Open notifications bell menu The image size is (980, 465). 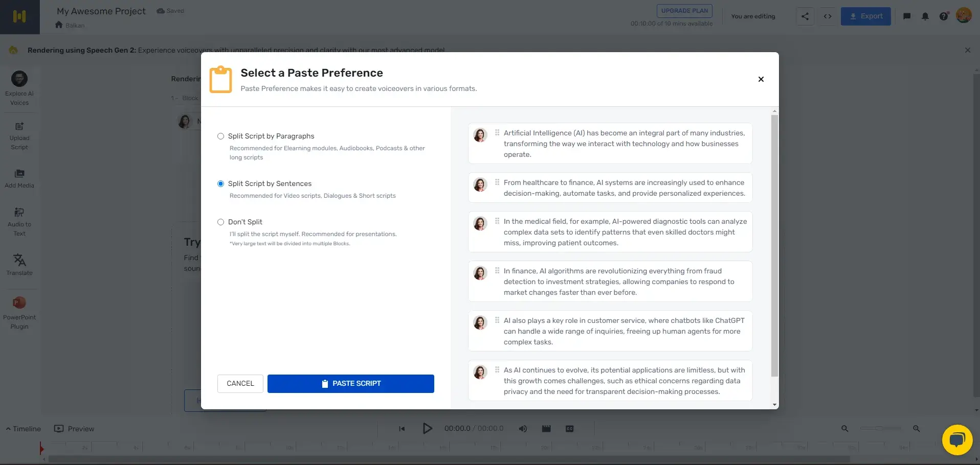(924, 16)
